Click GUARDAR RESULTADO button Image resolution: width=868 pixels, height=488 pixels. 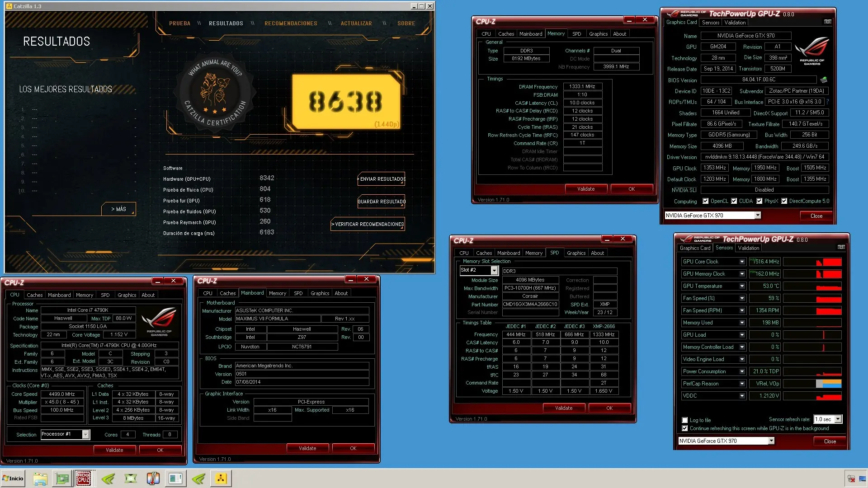pos(382,202)
